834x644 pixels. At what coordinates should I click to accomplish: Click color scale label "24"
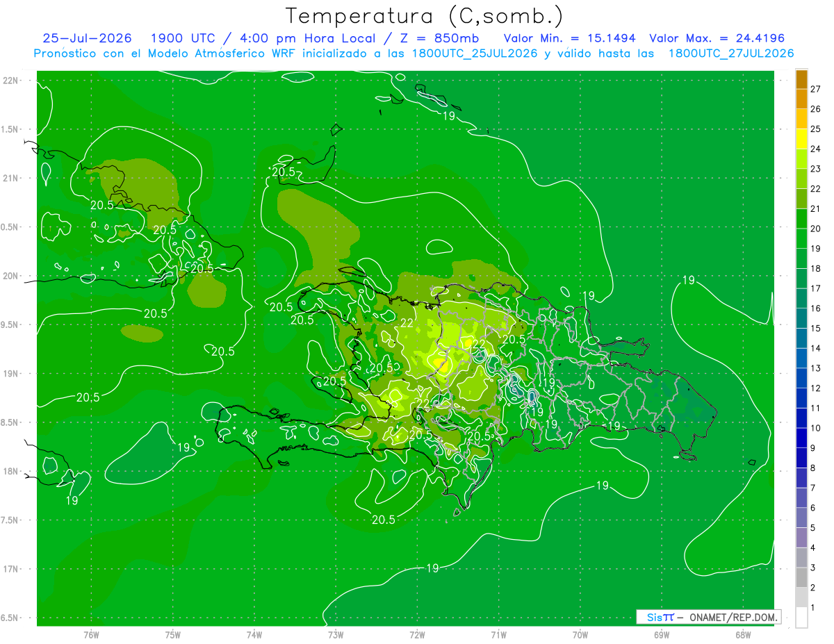point(816,149)
